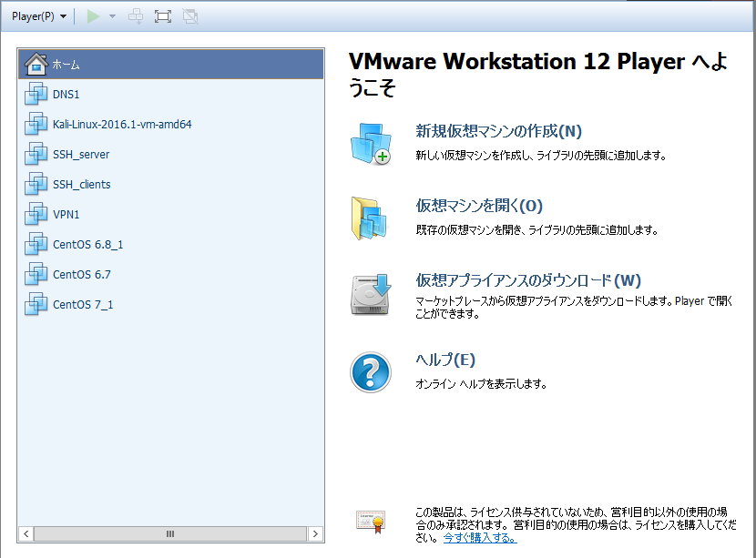Screen dimensions: 756x558
Task: Click the open virtual machine folder icon
Action: click(370, 218)
